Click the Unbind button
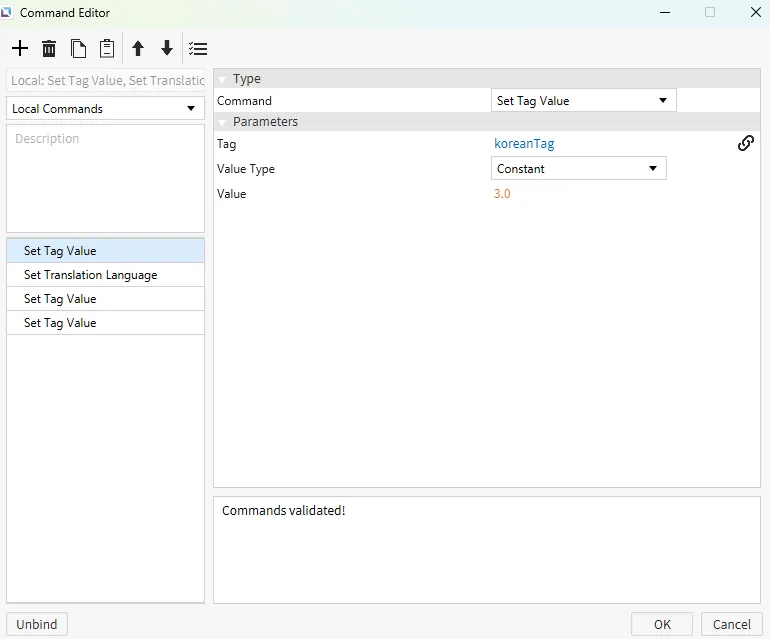This screenshot has height=639, width=770. click(37, 624)
